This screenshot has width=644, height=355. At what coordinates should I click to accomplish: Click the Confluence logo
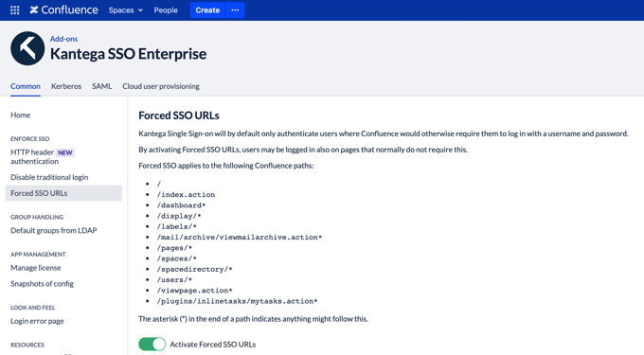pos(64,10)
